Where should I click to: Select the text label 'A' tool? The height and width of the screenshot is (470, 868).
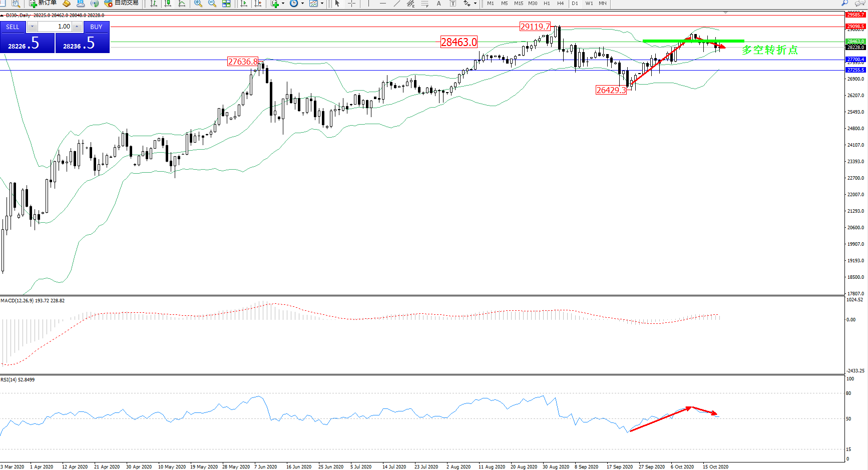439,4
